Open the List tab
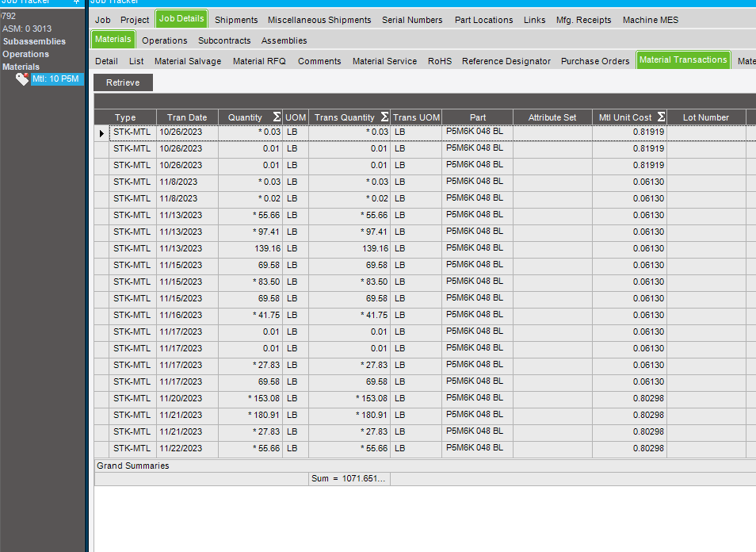This screenshot has height=552, width=756. click(x=136, y=61)
